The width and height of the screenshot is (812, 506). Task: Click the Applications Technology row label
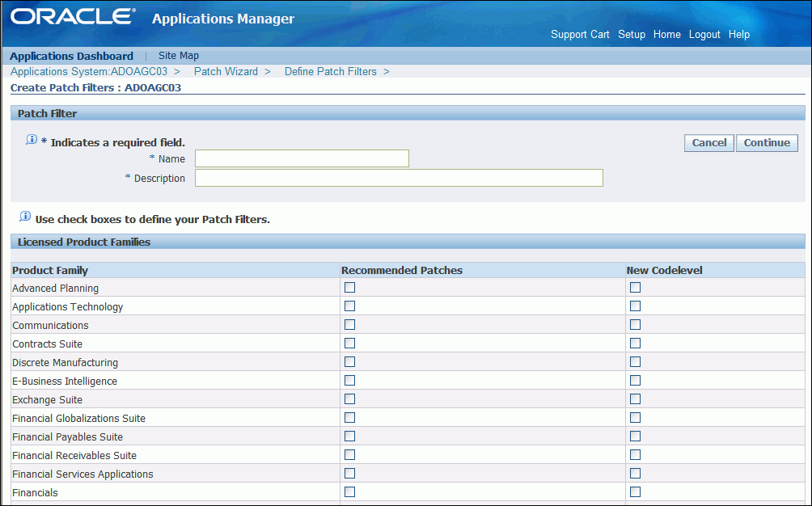tap(68, 307)
